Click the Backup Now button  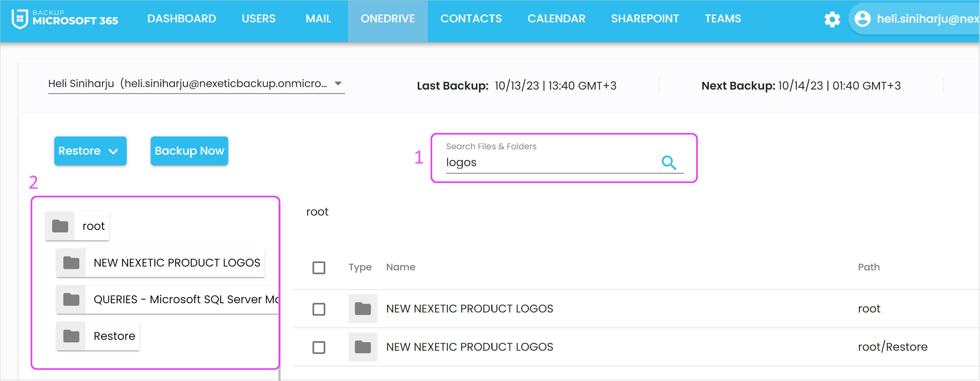click(x=190, y=151)
